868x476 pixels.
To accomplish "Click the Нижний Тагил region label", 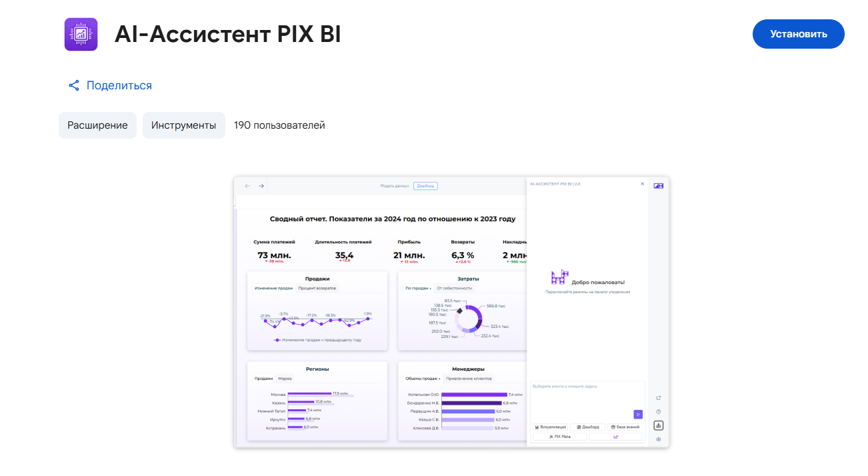I will tap(271, 411).
